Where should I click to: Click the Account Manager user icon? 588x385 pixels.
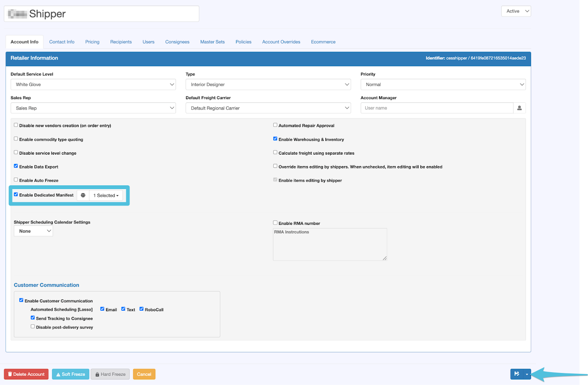click(520, 108)
